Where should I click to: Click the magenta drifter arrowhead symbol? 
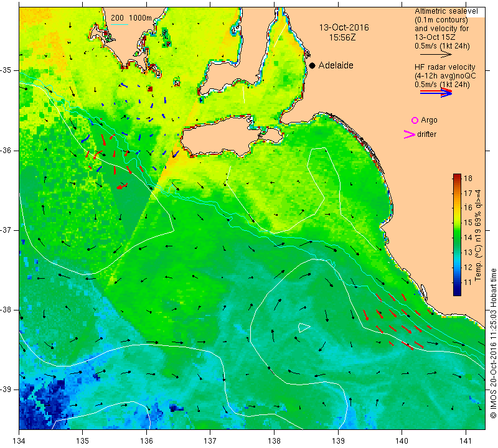(410, 134)
